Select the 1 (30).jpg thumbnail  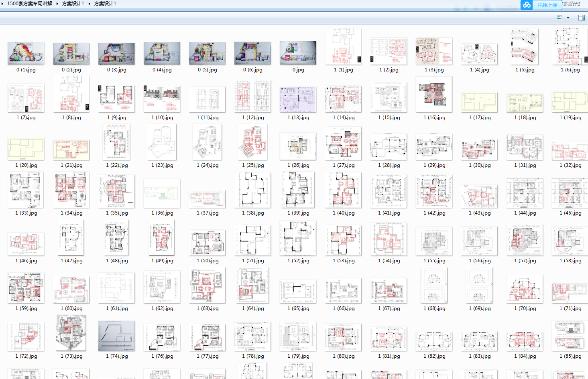479,150
